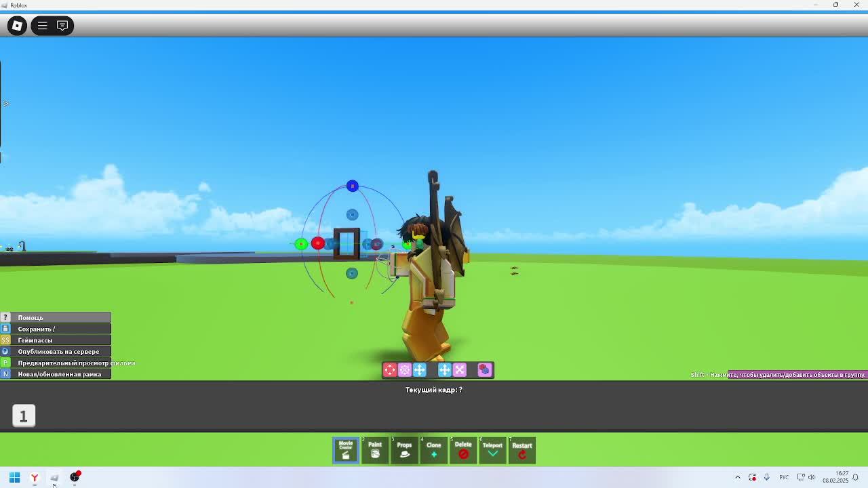
Task: Select the Paint tool slot
Action: click(x=375, y=450)
